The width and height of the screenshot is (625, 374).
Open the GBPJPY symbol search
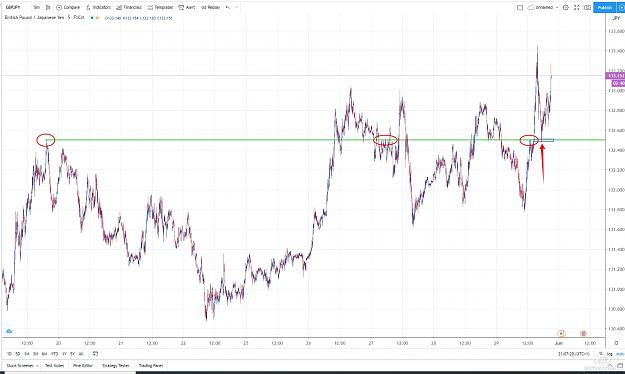(x=13, y=7)
